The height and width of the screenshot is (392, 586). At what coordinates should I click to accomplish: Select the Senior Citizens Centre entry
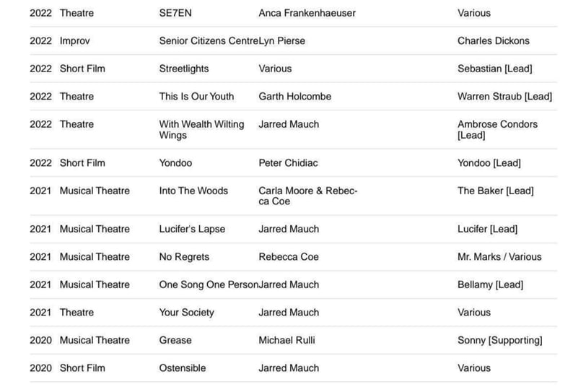point(209,40)
